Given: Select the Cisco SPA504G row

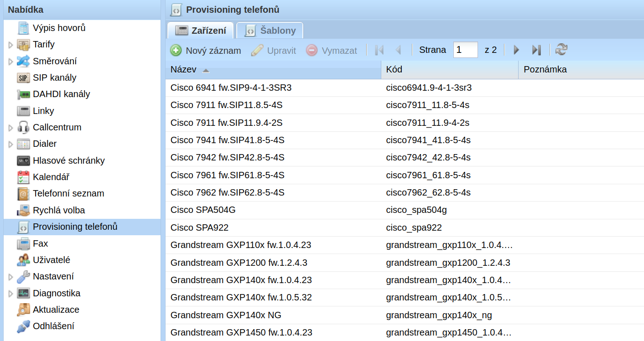Looking at the screenshot, I should tap(405, 210).
